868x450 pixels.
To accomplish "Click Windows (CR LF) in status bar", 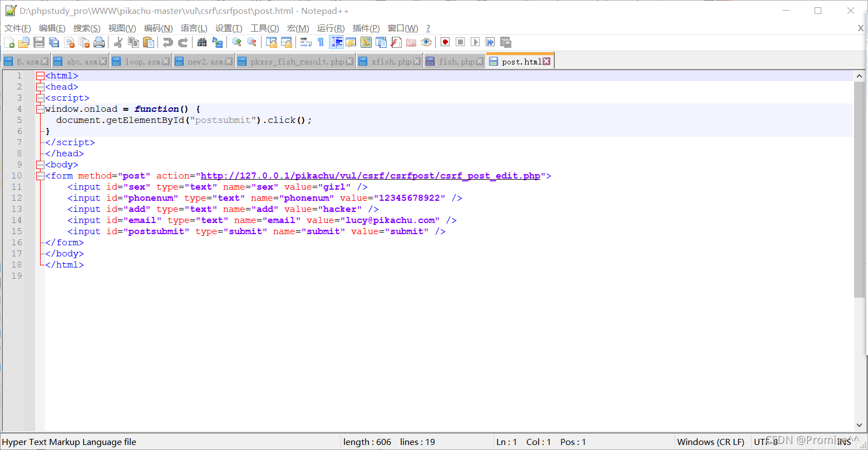I will click(711, 442).
